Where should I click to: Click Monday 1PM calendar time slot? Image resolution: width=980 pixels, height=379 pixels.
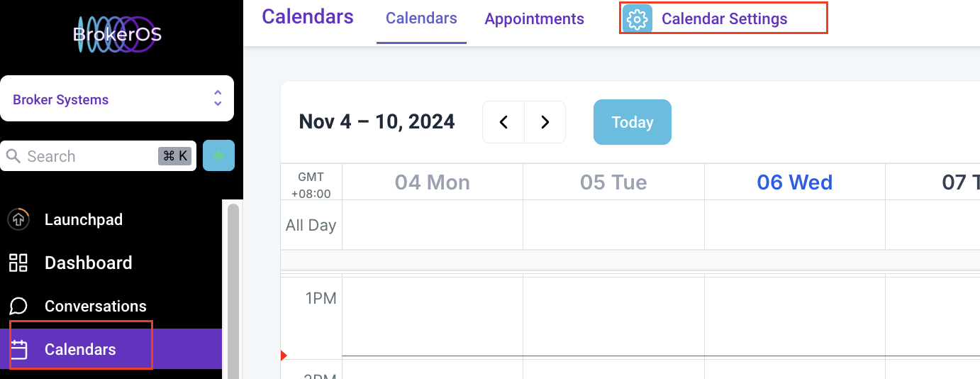tap(433, 316)
